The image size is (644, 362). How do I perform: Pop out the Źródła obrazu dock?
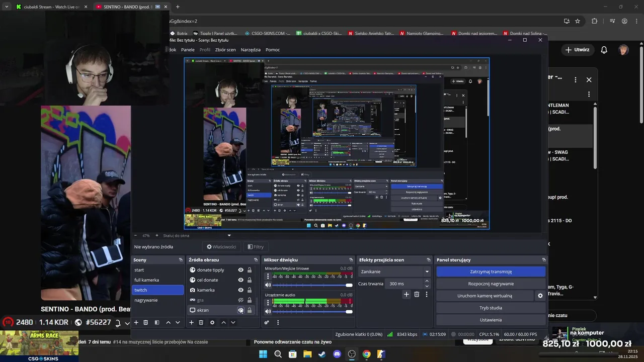point(256,260)
